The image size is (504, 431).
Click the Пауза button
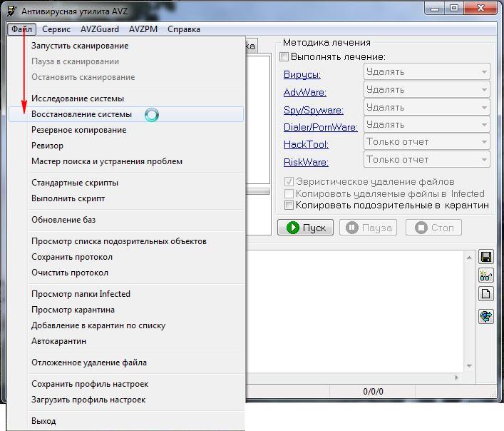[x=368, y=228]
